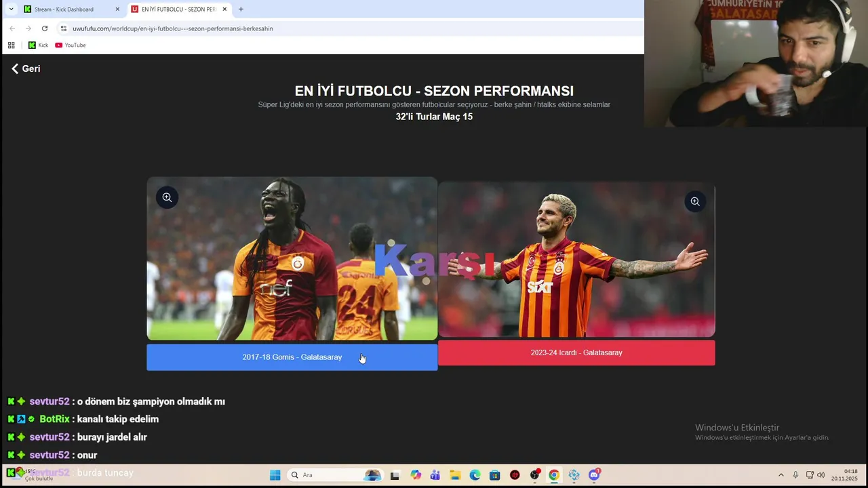Open the tab search dropdown arrow
This screenshot has width=868, height=488.
11,9
